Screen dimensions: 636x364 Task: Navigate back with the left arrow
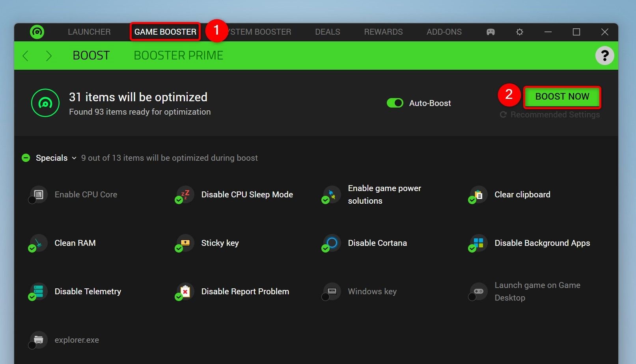point(26,56)
